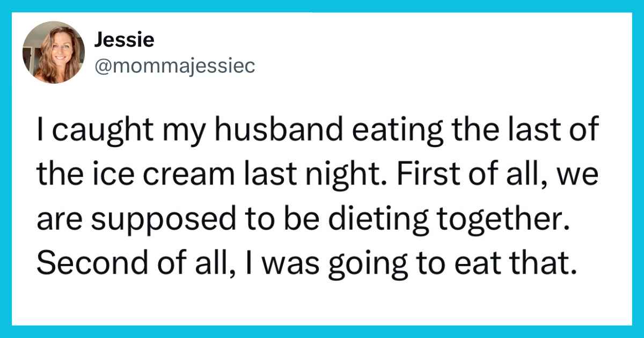Click the display name Jessie

[124, 39]
